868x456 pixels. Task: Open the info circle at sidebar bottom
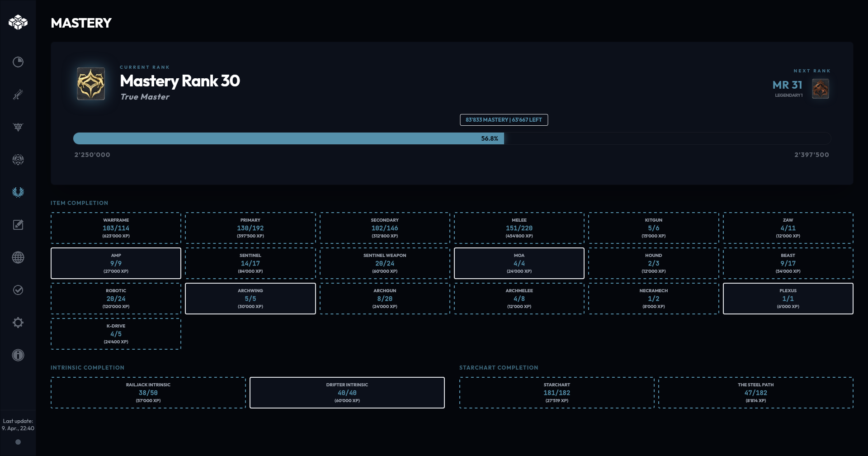tap(18, 355)
